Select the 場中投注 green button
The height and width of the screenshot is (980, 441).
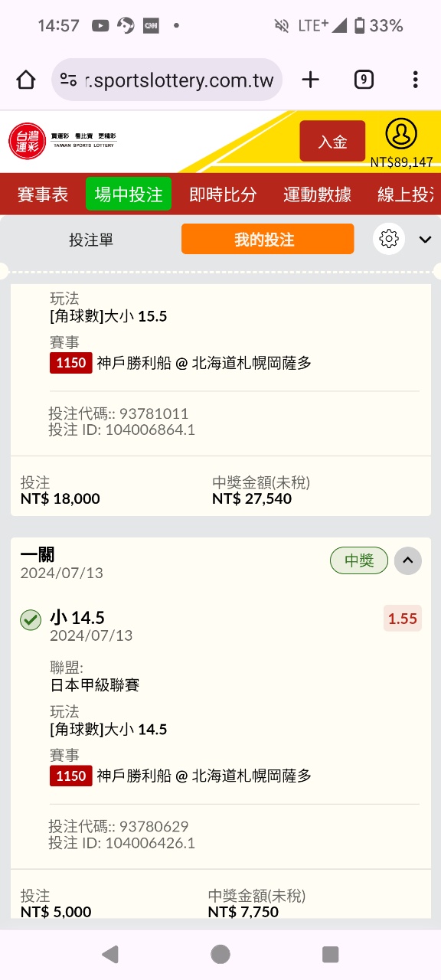[x=129, y=194]
